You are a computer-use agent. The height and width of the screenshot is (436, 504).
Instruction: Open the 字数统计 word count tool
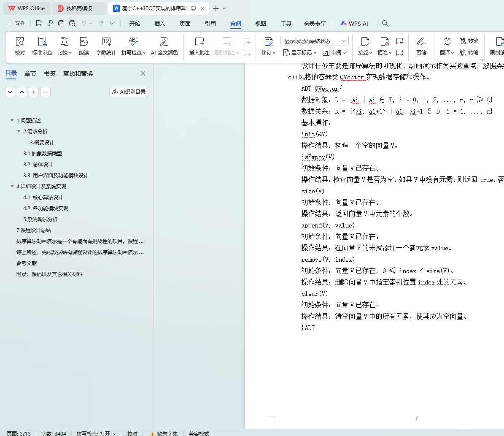click(106, 41)
